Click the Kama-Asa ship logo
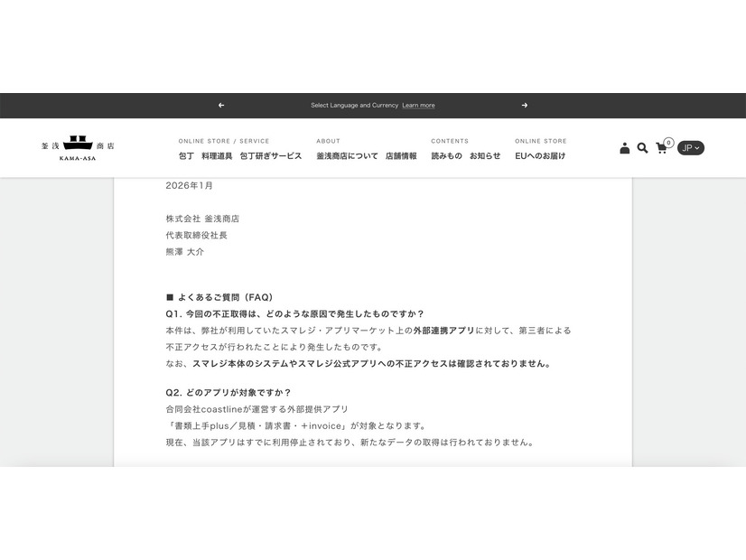The image size is (746, 560). [x=78, y=143]
